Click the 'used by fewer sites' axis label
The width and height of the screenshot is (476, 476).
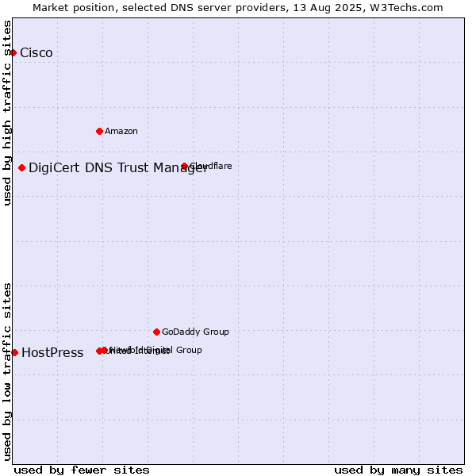82,470
